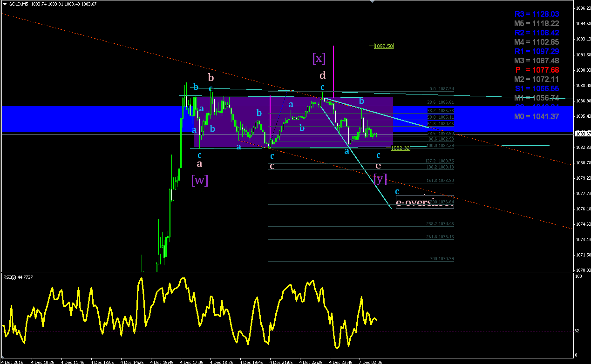Click the 1082.32 price label
This screenshot has width=591, height=364.
click(401, 148)
